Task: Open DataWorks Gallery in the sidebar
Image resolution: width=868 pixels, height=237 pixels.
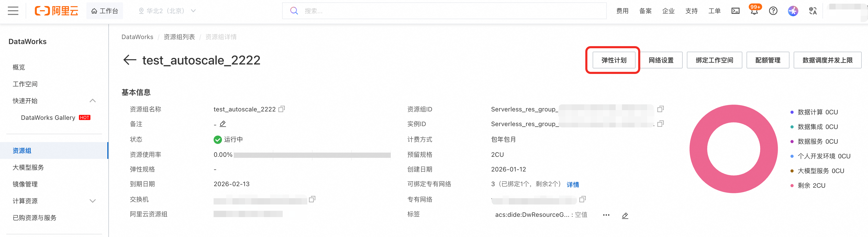Action: [x=48, y=117]
